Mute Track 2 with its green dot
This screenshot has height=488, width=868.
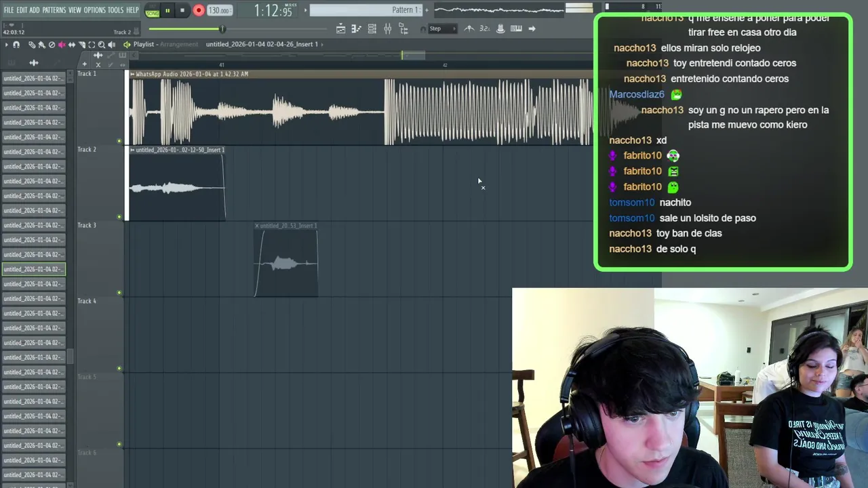[x=119, y=218]
